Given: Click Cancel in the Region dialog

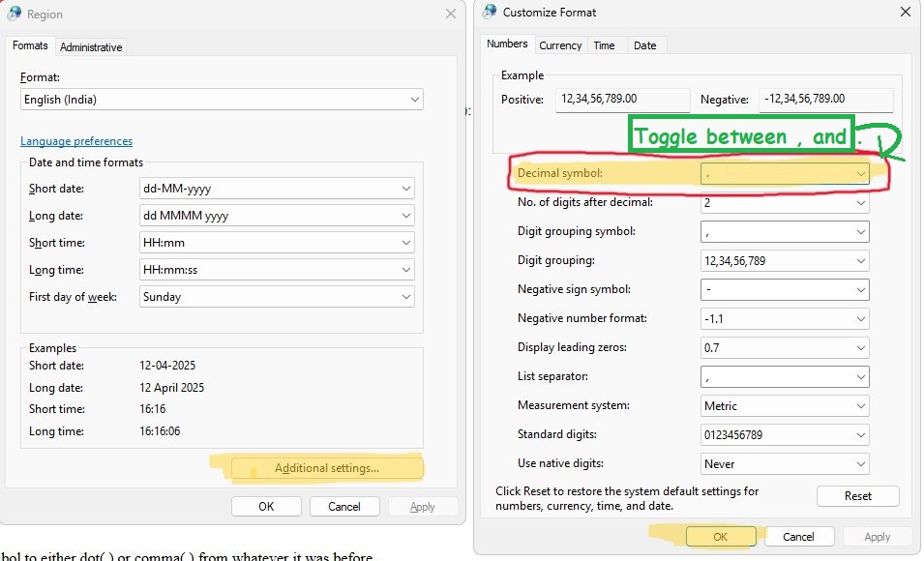Looking at the screenshot, I should click(x=344, y=506).
